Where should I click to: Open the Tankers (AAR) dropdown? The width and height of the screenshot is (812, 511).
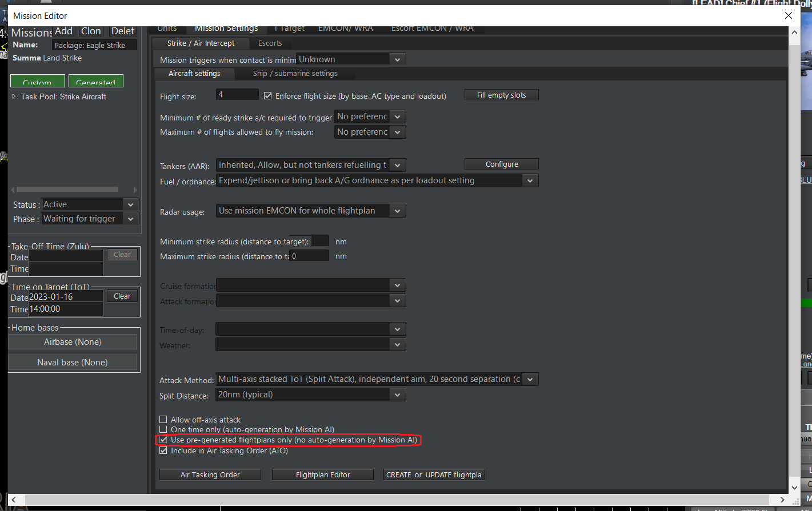pos(311,165)
